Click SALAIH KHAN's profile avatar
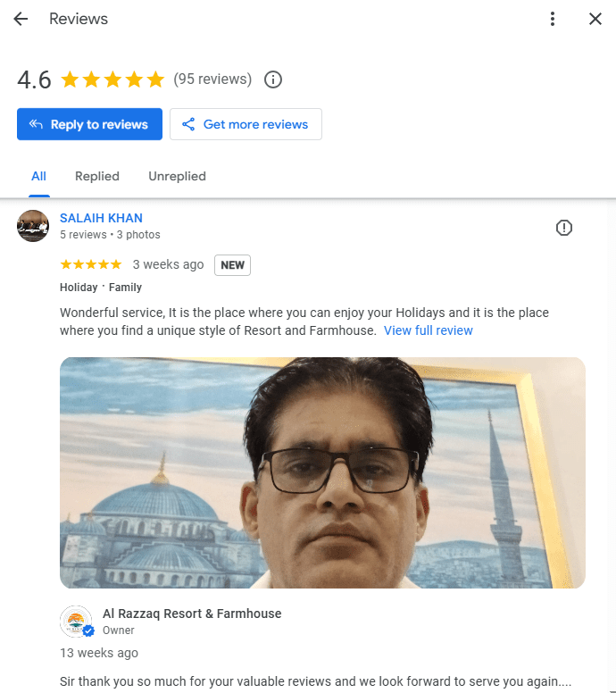 (x=33, y=226)
